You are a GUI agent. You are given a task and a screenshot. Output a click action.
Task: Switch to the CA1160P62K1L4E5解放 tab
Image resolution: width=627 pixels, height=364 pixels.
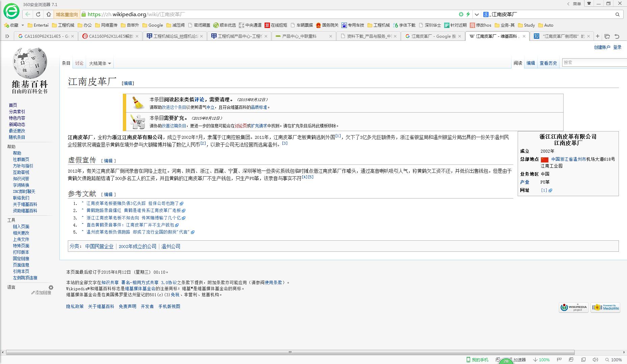(110, 36)
